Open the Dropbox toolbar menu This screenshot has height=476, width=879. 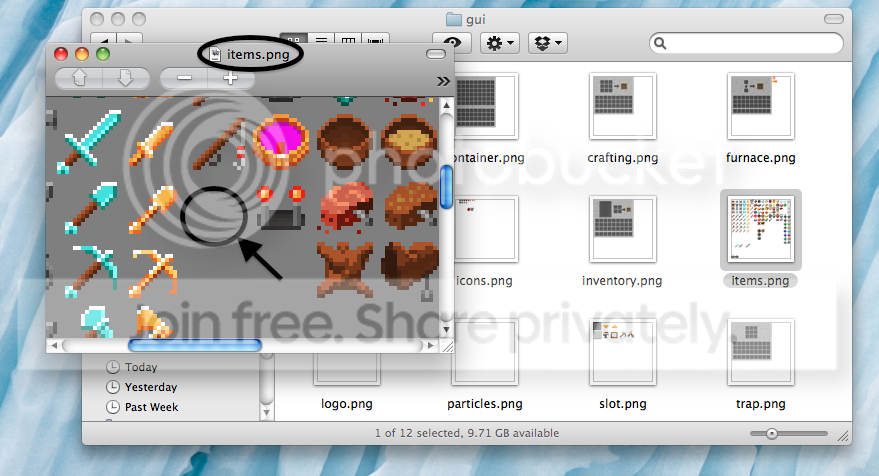[x=547, y=43]
